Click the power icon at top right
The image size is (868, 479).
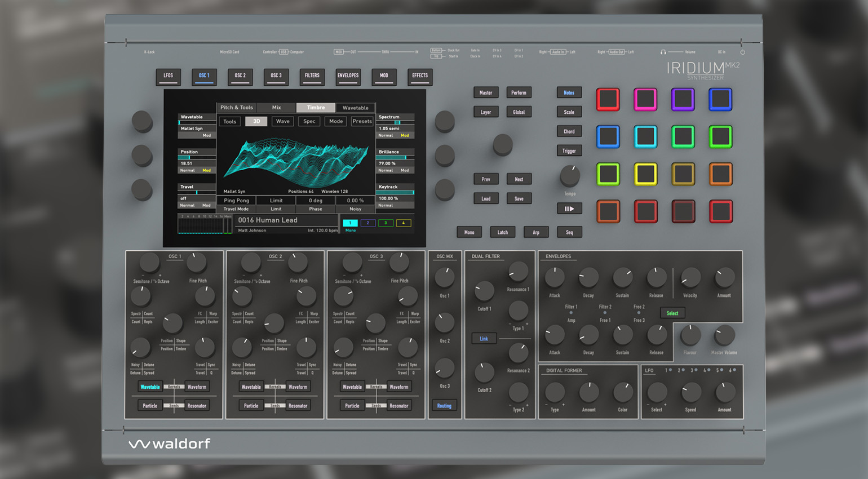coord(742,52)
